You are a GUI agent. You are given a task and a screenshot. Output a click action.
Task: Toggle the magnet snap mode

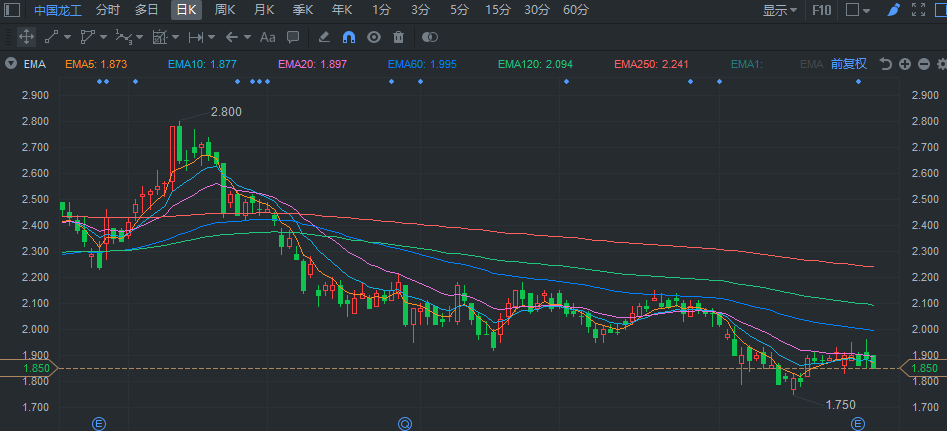348,37
